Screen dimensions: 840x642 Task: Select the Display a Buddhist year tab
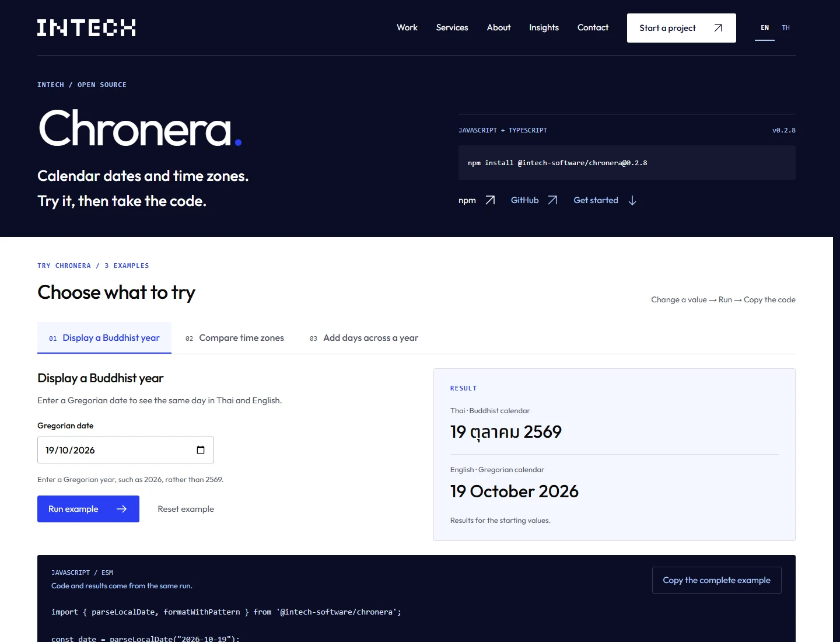point(104,338)
